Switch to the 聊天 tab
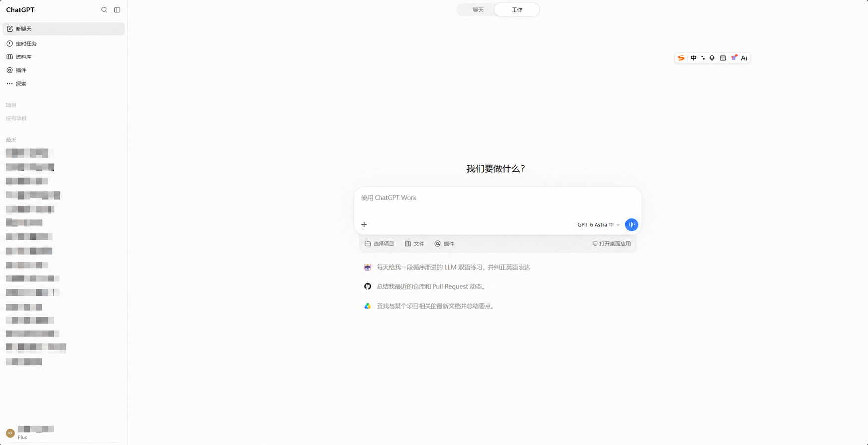The image size is (868, 445). [x=478, y=10]
